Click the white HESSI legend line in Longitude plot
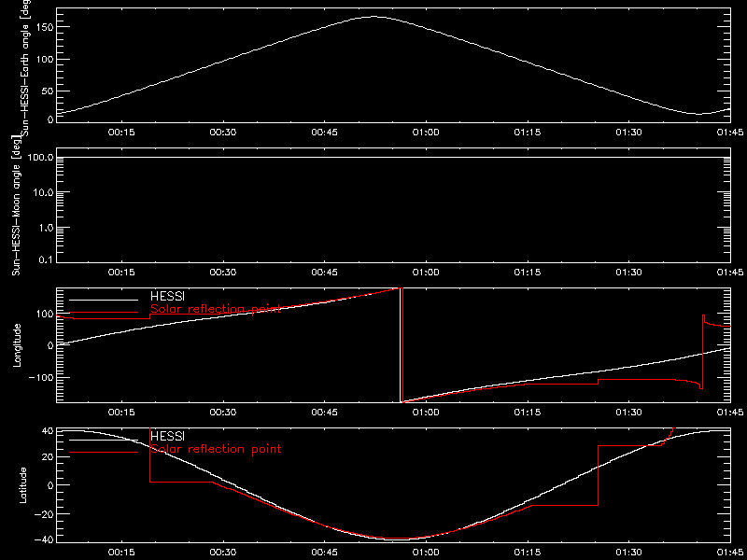Screen dimensions: 747x560 click(104, 300)
